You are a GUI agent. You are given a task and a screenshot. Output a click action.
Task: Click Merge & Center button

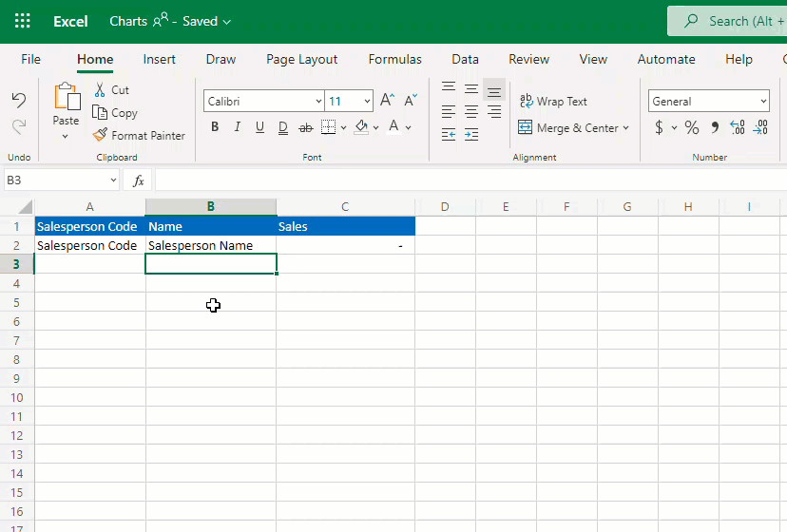coord(567,127)
